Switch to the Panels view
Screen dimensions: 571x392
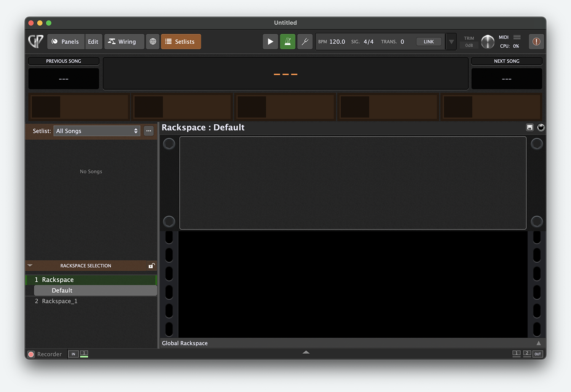65,41
